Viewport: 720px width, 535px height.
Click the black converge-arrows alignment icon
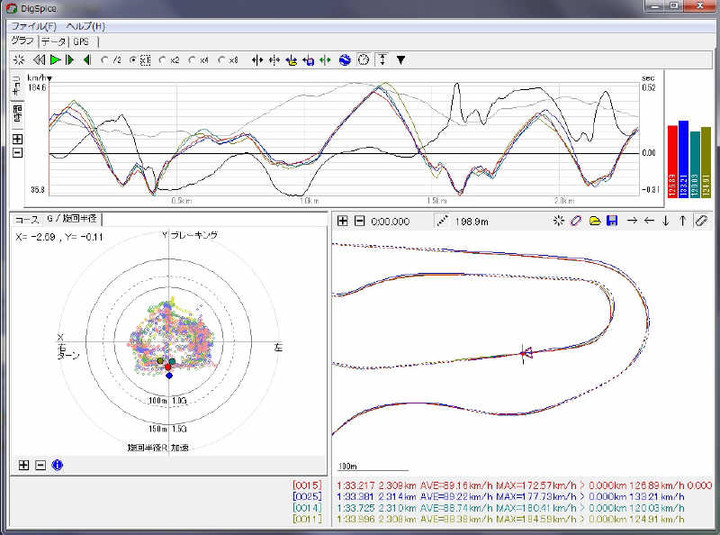[x=257, y=60]
